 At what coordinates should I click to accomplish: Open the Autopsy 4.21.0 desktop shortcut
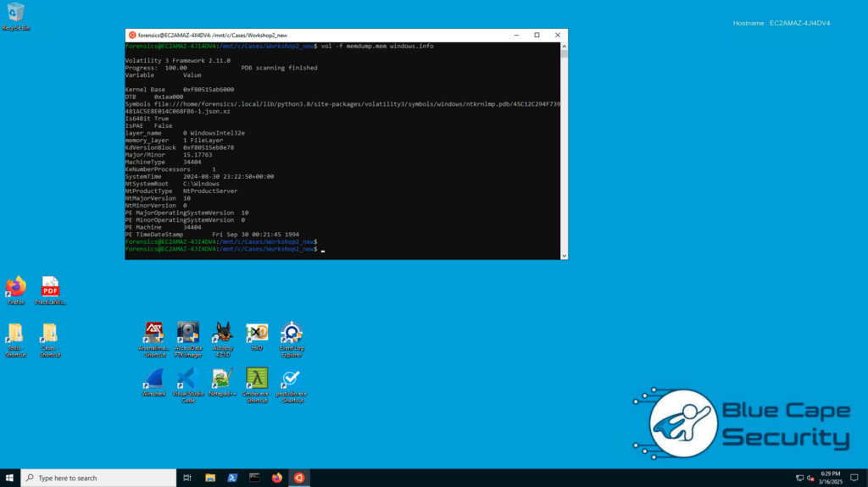click(223, 333)
